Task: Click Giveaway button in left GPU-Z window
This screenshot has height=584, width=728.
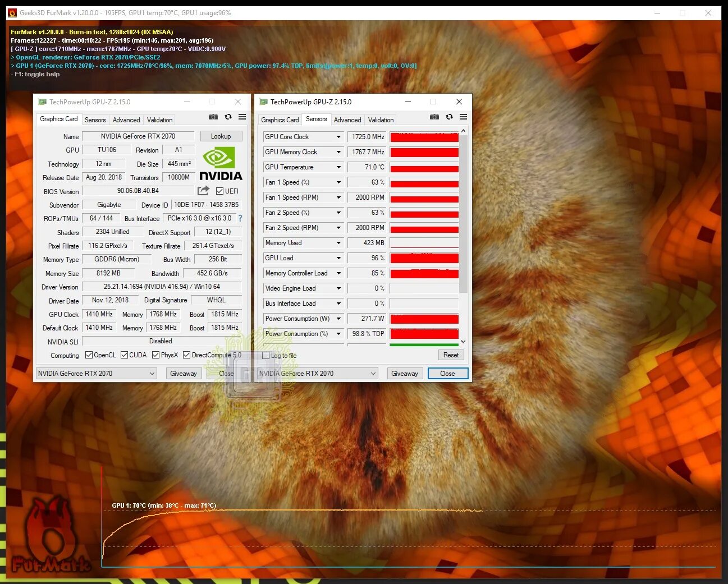Action: tap(184, 374)
